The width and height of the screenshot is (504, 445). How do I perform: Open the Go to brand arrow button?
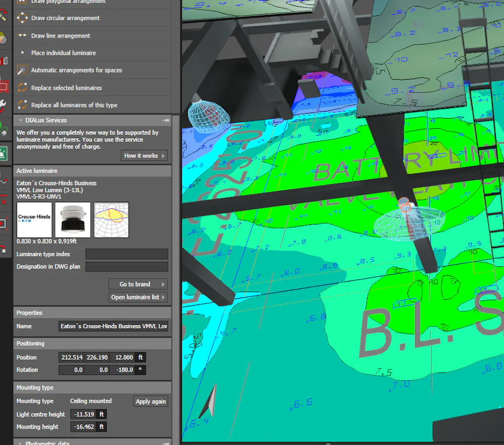point(138,284)
